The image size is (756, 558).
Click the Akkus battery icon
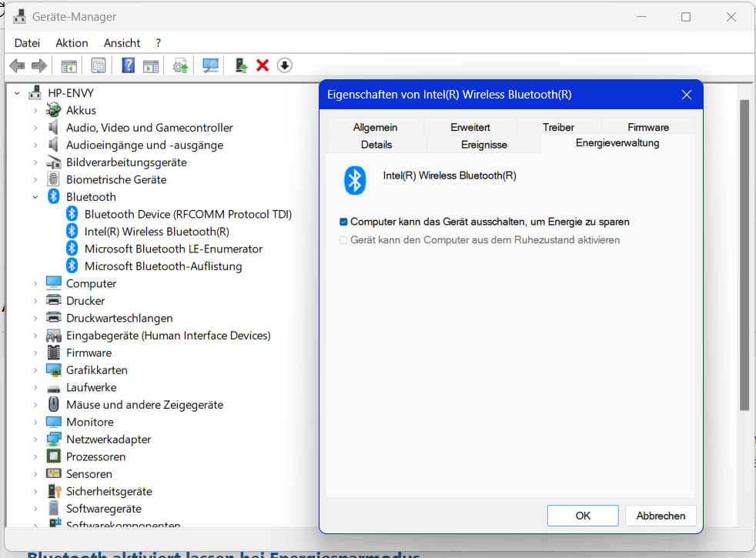(54, 110)
